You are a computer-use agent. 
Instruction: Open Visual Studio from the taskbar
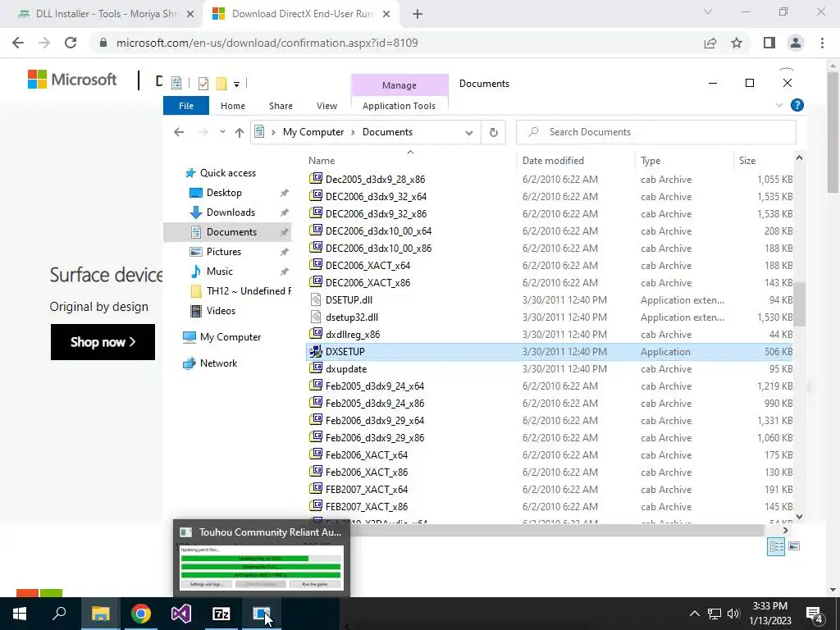pyautogui.click(x=181, y=614)
